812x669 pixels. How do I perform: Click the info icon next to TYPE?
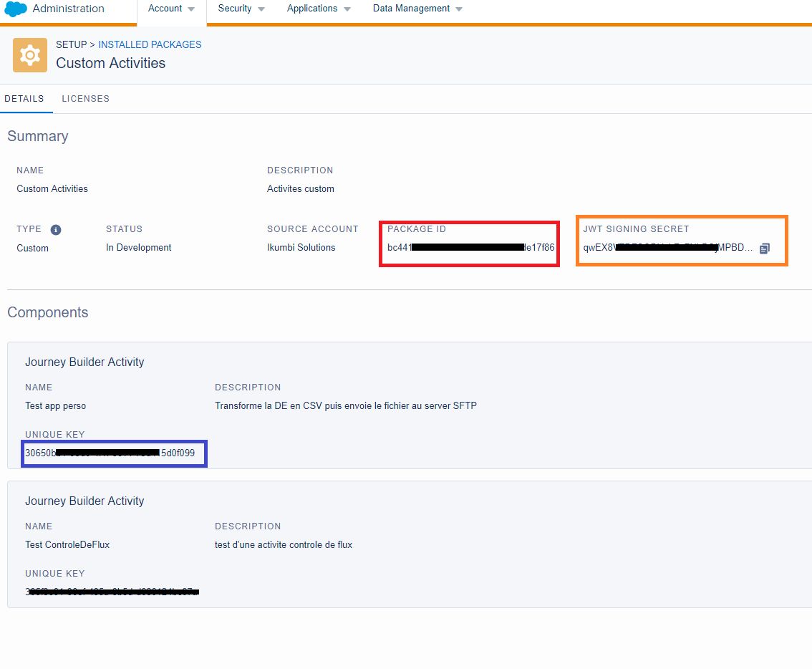coord(56,229)
